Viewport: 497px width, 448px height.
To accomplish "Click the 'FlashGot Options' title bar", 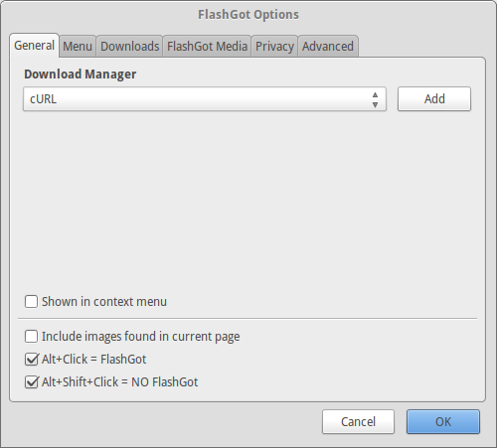I will (248, 15).
